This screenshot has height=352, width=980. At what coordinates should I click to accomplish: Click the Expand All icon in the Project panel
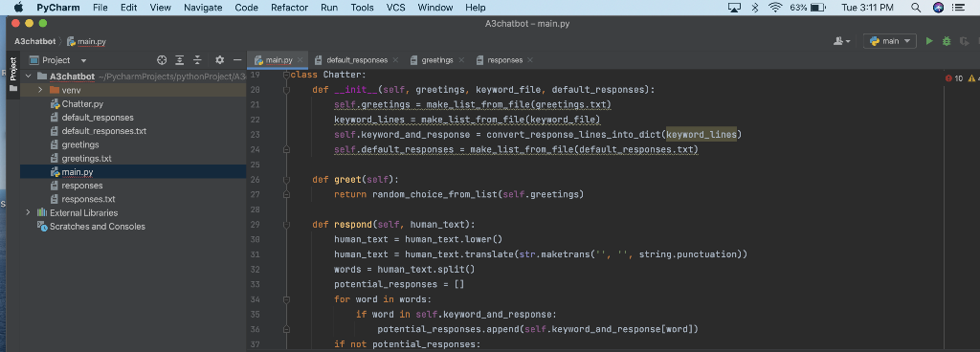pyautogui.click(x=179, y=60)
